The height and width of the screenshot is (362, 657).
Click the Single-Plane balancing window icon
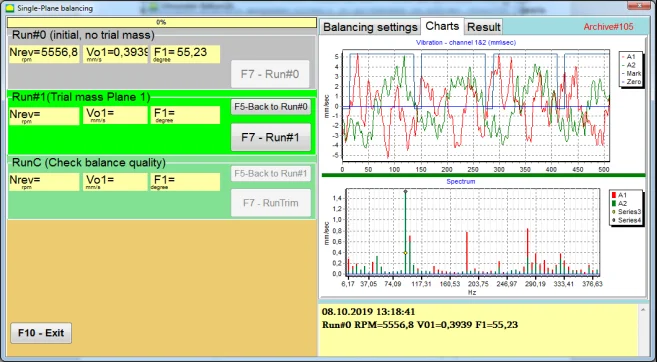click(x=9, y=8)
